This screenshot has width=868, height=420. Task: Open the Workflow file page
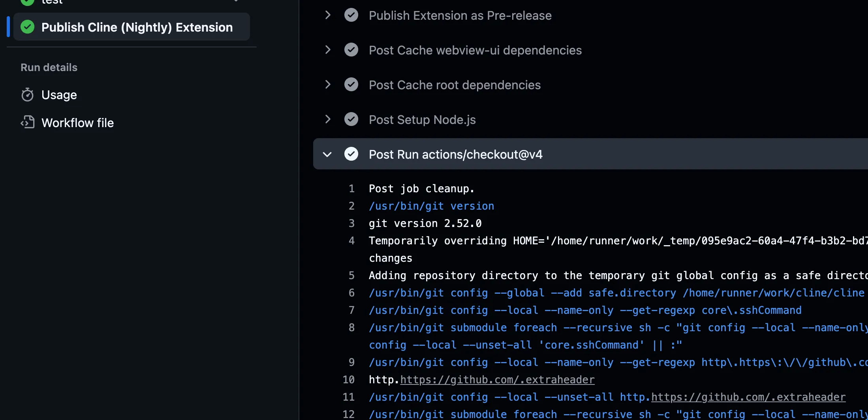tap(77, 123)
